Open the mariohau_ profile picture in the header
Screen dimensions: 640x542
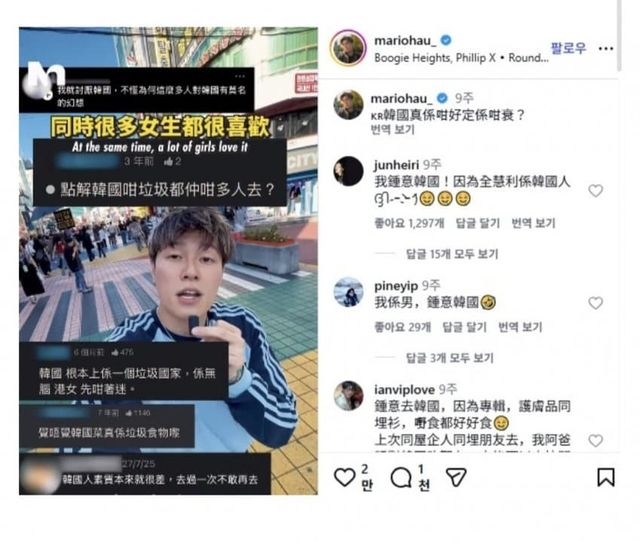click(348, 48)
